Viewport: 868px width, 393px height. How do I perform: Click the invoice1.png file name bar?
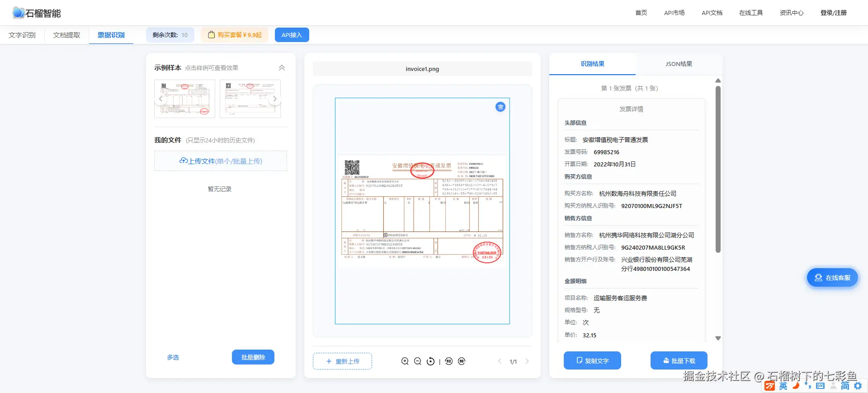(422, 69)
